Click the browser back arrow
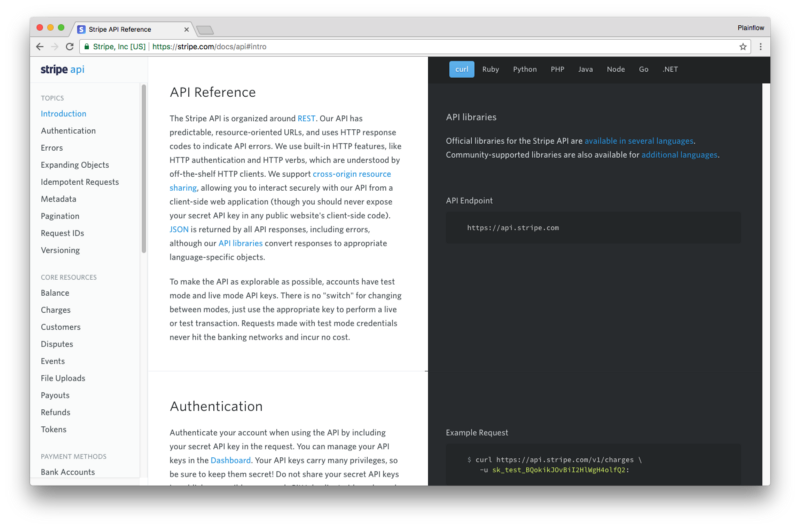 point(40,46)
